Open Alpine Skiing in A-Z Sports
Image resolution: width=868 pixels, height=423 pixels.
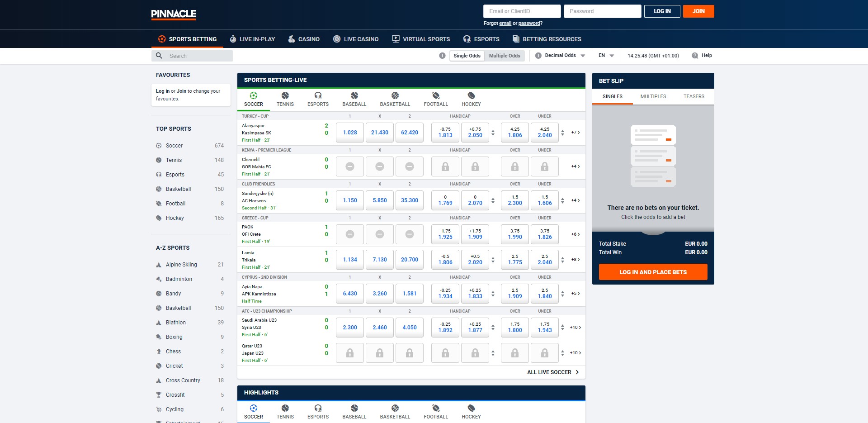190,265
